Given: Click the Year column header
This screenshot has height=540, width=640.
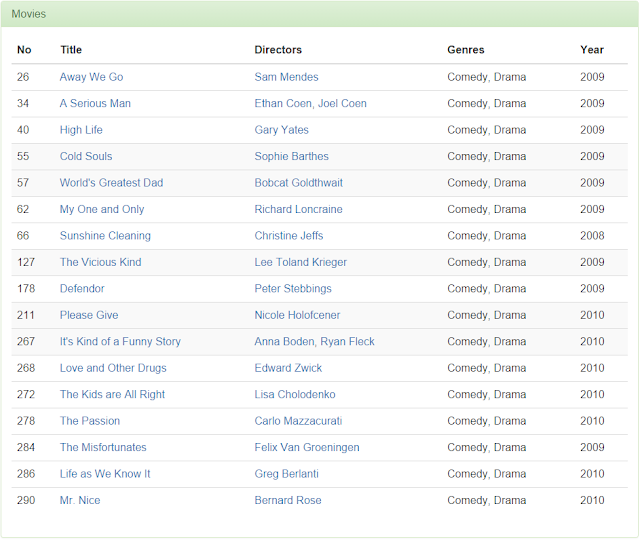Looking at the screenshot, I should click(592, 50).
